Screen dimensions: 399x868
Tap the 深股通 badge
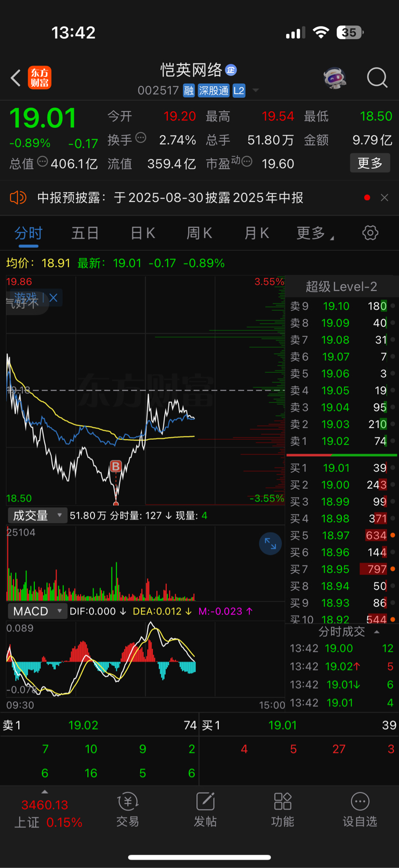pyautogui.click(x=214, y=90)
